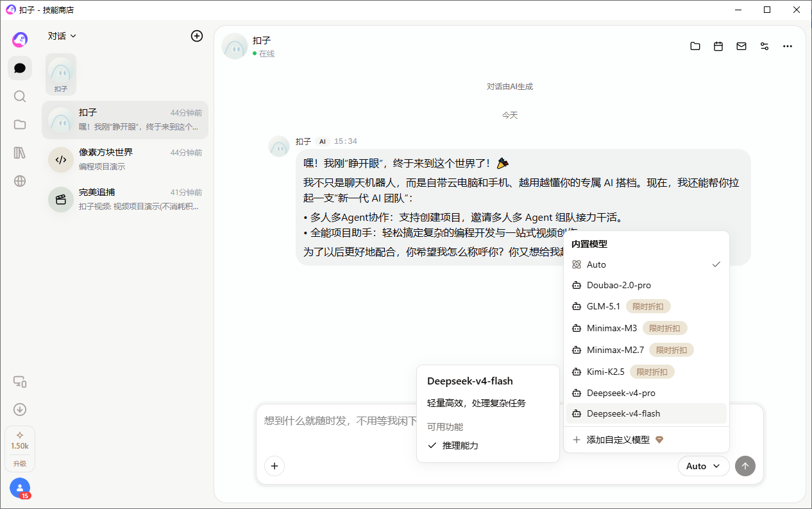Screen dimensions: 812x509
Task: Open the mail icon in chat header
Action: (x=741, y=46)
